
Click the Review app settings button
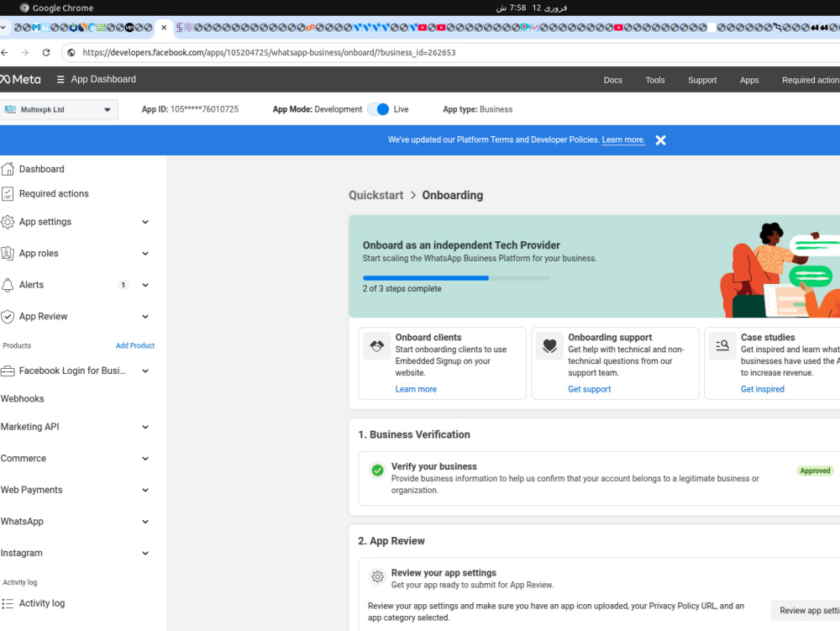806,611
